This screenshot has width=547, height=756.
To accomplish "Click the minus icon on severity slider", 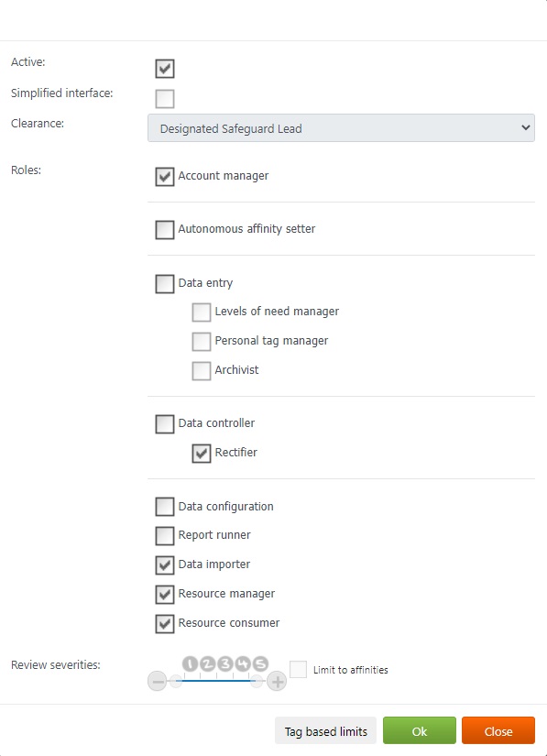I will [x=157, y=681].
